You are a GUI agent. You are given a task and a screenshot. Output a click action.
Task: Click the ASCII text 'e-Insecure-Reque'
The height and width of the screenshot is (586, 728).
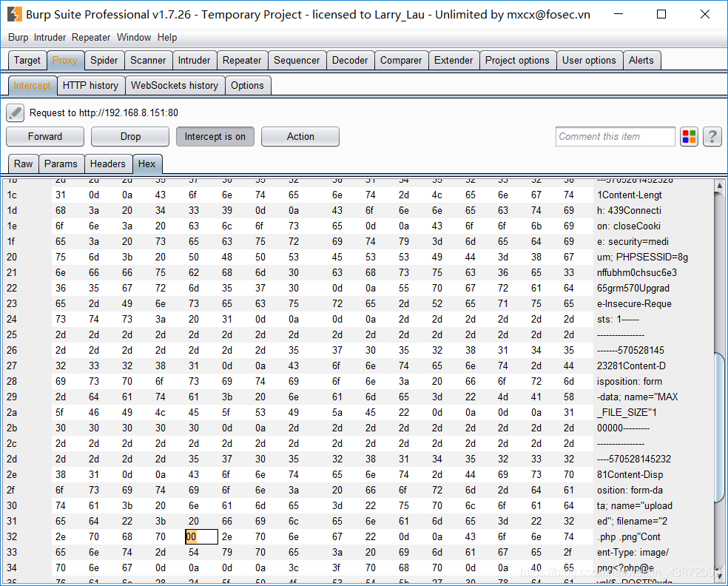tap(634, 303)
